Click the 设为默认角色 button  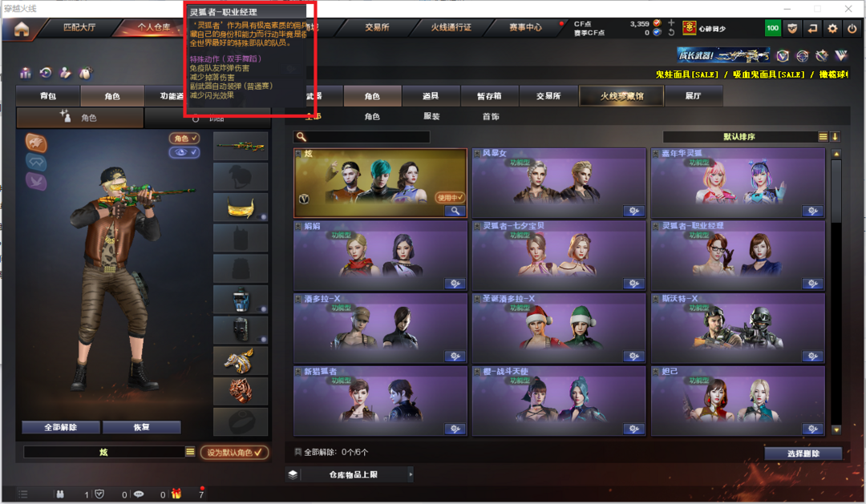coord(235,452)
